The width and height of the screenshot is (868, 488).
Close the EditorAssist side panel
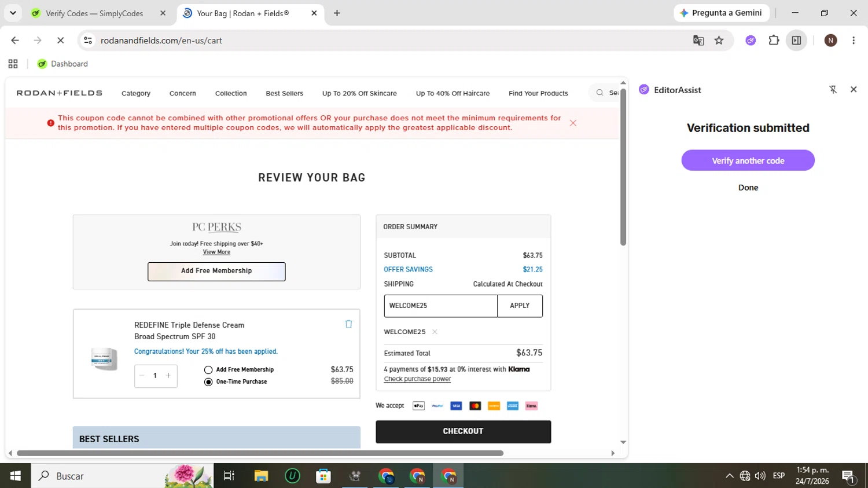(x=854, y=90)
